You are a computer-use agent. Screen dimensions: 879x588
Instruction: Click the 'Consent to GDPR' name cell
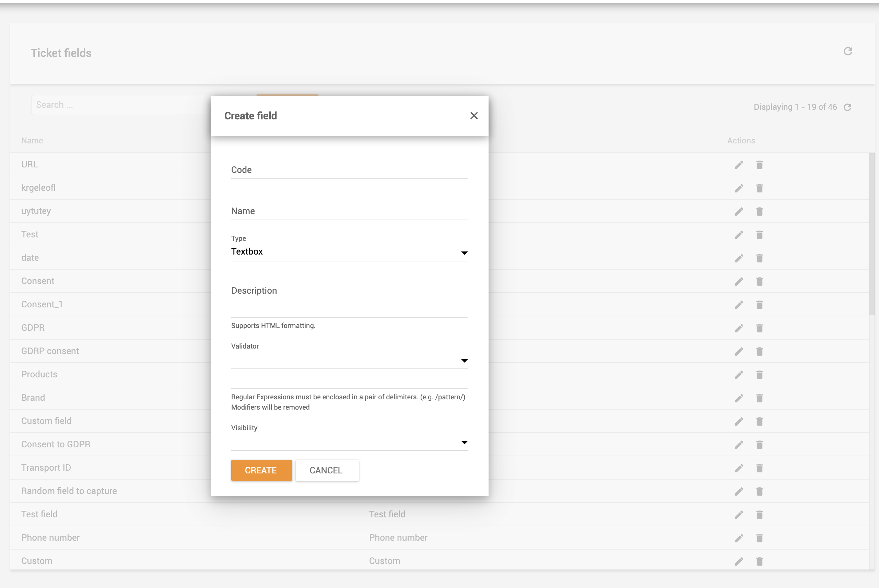tap(56, 444)
